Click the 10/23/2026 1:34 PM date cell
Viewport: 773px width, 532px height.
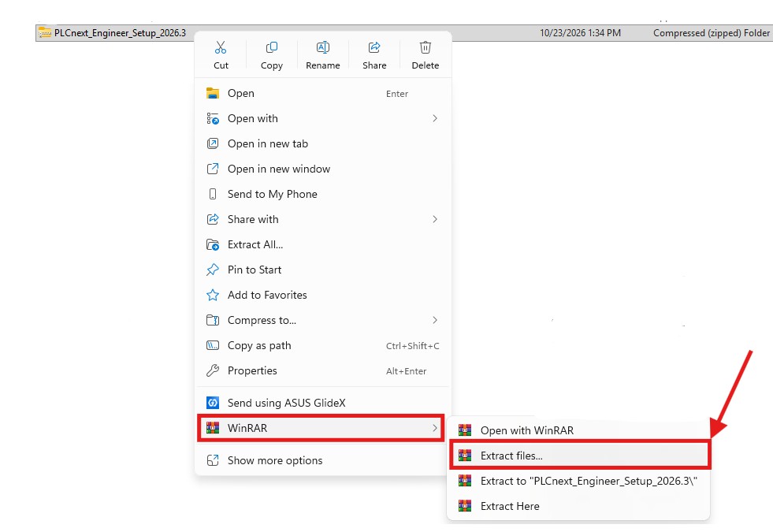[x=580, y=33]
